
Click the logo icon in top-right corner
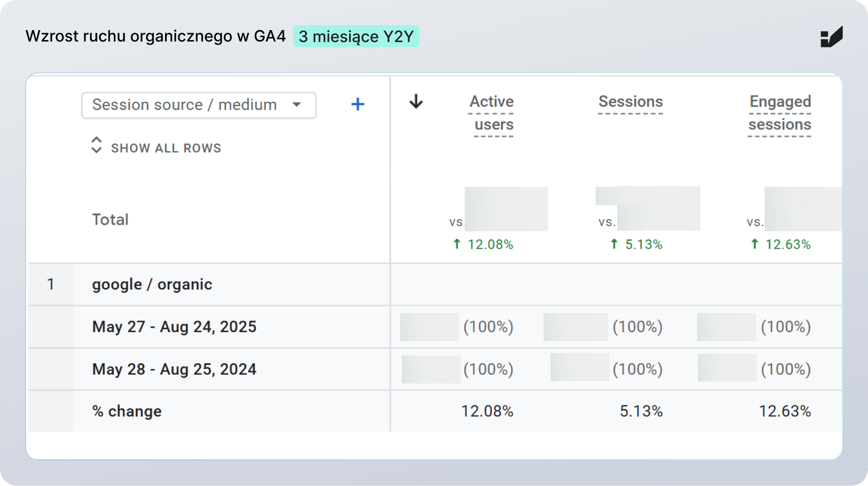pyautogui.click(x=831, y=37)
